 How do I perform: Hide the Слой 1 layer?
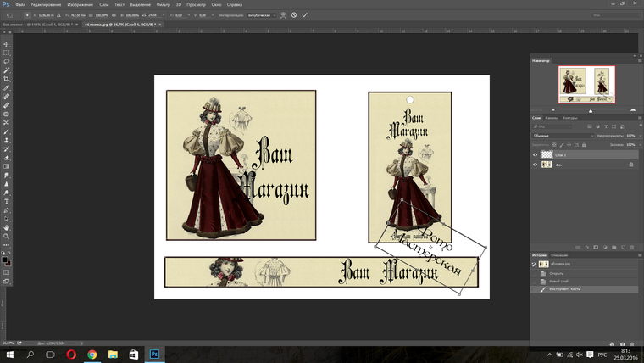[535, 155]
